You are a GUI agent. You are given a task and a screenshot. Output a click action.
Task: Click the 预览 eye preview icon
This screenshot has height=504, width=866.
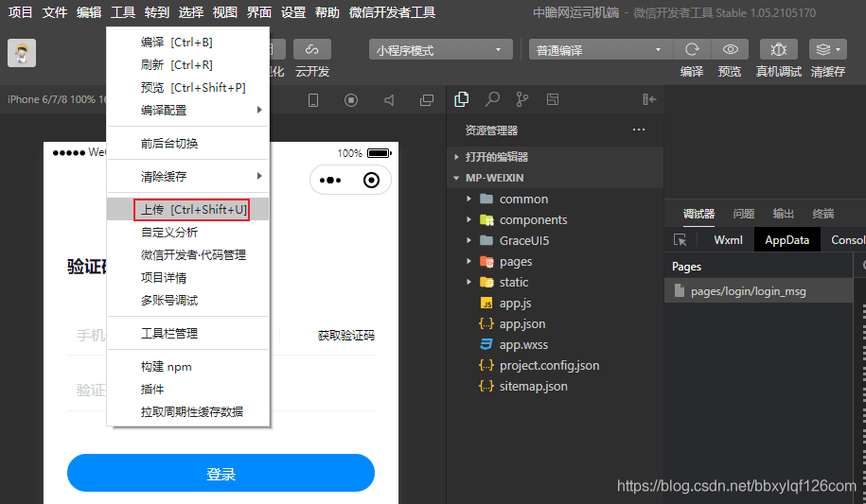coord(730,50)
